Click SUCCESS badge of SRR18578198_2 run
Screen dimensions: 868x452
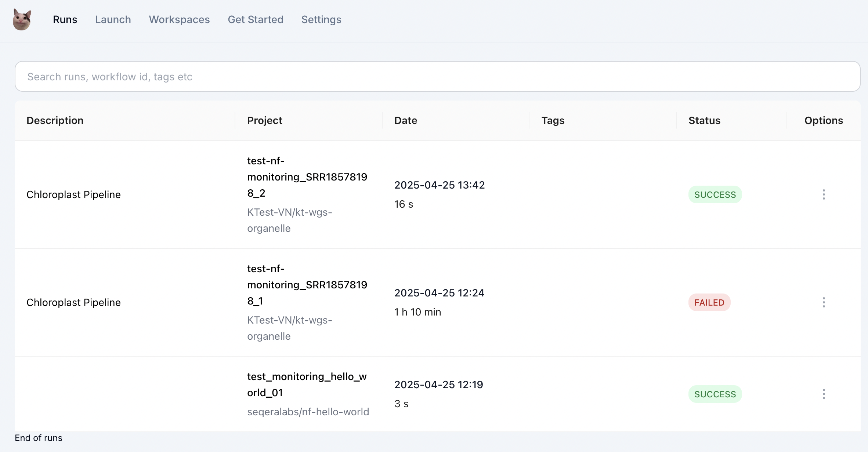(x=715, y=194)
